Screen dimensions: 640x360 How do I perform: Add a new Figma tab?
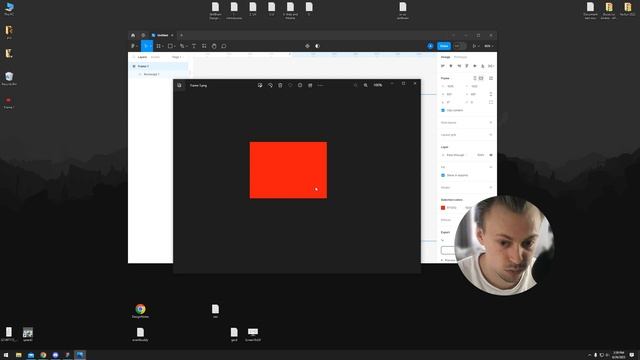(181, 36)
